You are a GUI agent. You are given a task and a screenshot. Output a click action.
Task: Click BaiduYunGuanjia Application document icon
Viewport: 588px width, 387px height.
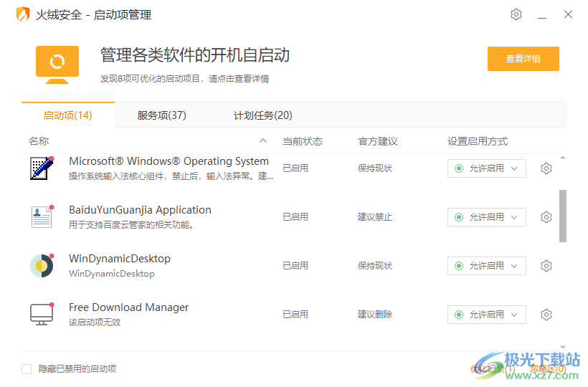(42, 217)
